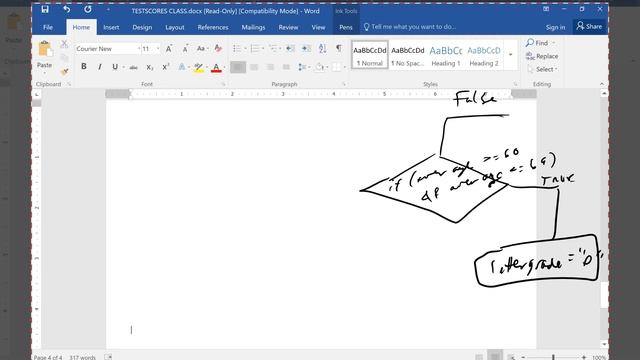This screenshot has height=360, width=640.
Task: Apply yellow text highlight color
Action: click(x=198, y=67)
